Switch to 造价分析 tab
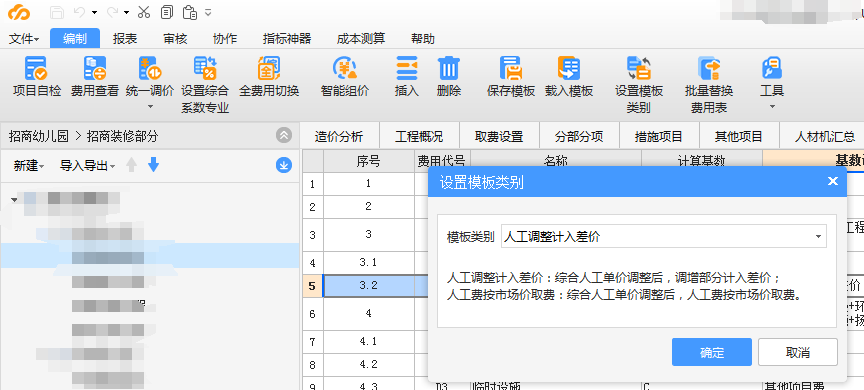This screenshot has width=864, height=390. coord(339,136)
